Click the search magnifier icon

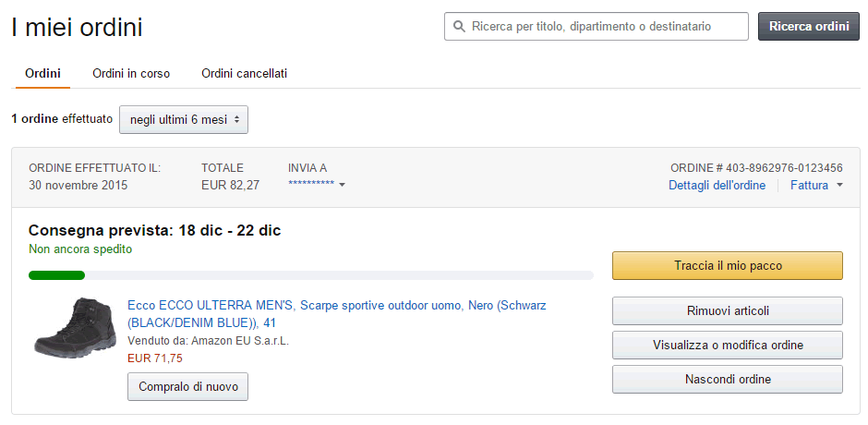click(459, 27)
